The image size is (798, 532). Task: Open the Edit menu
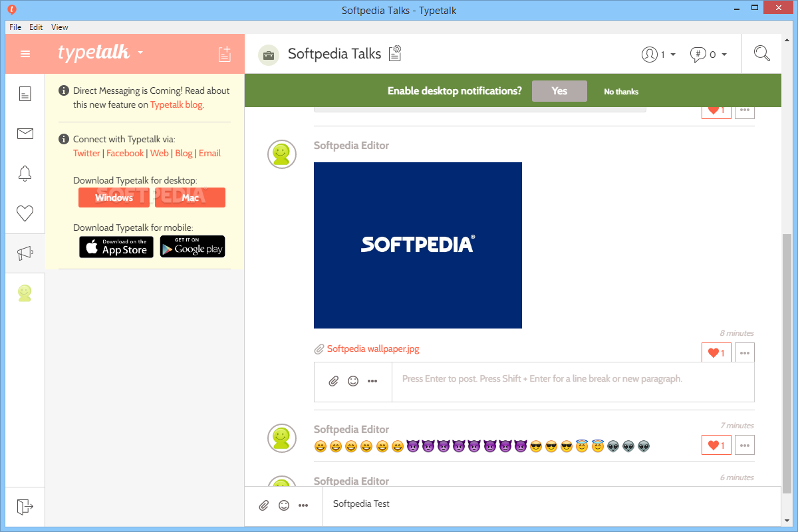coord(36,27)
